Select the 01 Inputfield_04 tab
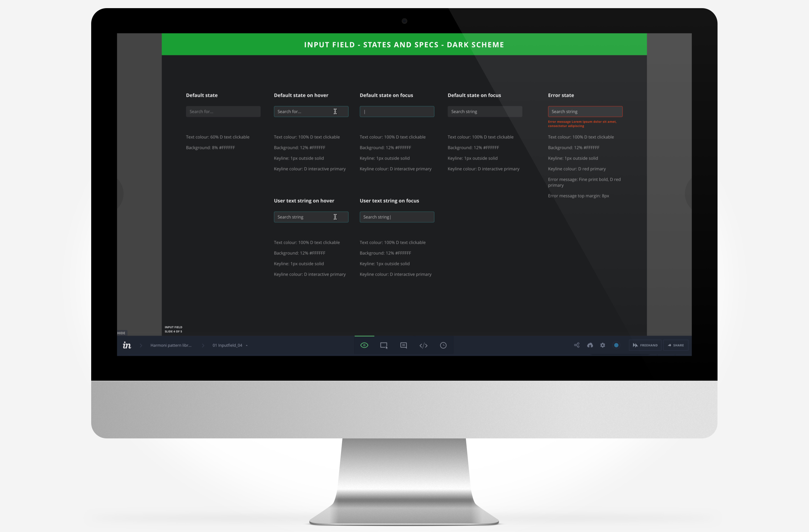 (226, 345)
